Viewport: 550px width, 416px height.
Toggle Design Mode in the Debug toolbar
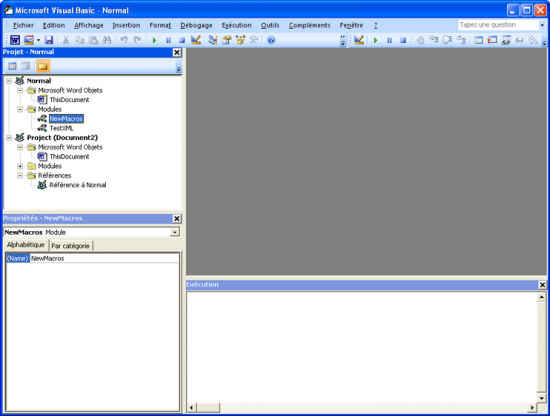tap(359, 40)
